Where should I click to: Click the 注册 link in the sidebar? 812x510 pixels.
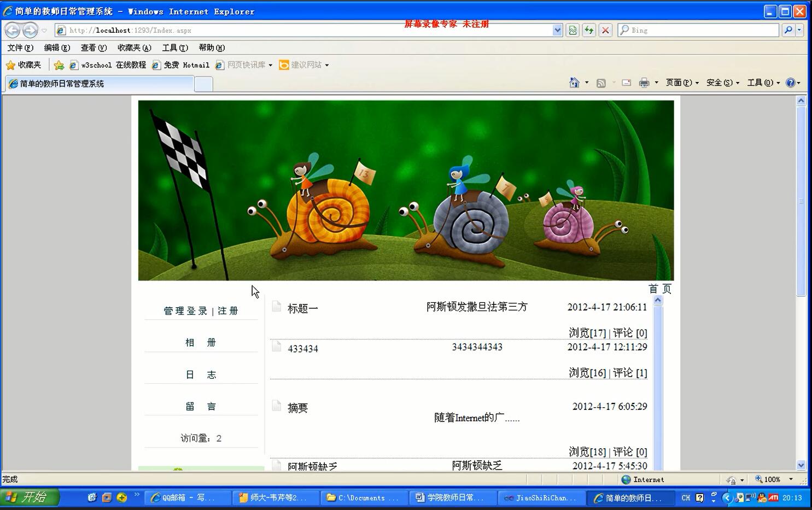[227, 311]
